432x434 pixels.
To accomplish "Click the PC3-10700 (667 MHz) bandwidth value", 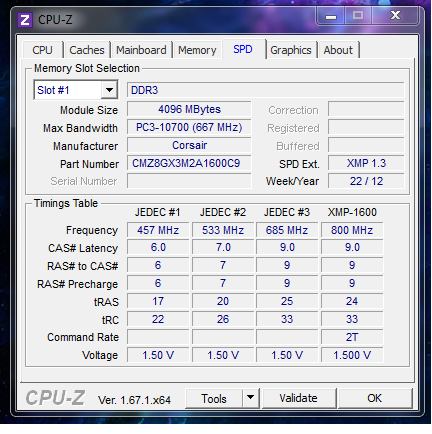I will point(189,127).
